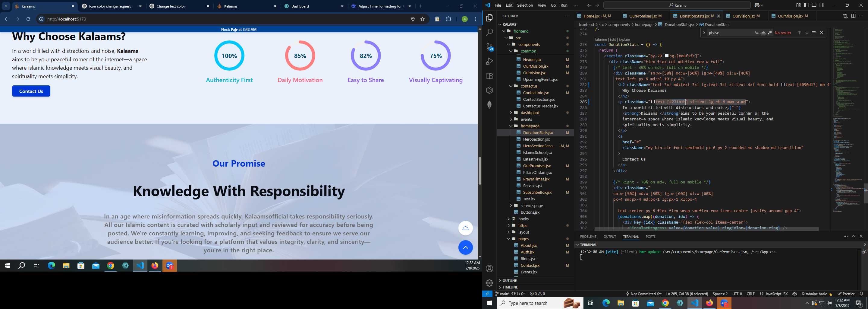Open the Accounts icon in VS Code activity bar
The width and height of the screenshot is (868, 309).
(489, 269)
